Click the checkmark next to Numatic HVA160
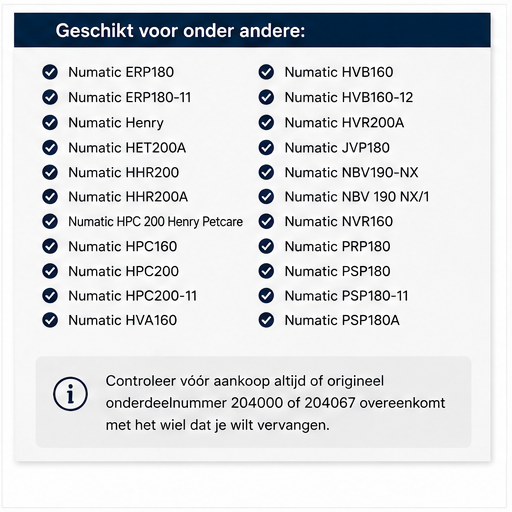Viewport: 512px width, 512px height. 50,320
